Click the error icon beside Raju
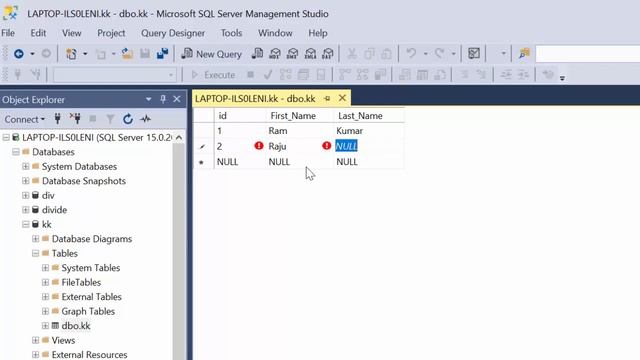Screen dimensions: 640x360 pos(327,146)
